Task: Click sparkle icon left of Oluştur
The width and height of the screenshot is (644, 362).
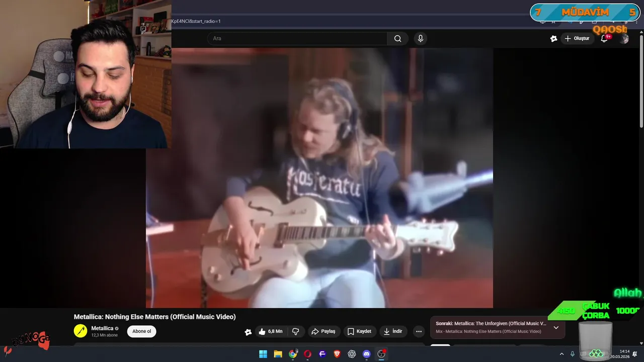Action: [553, 39]
